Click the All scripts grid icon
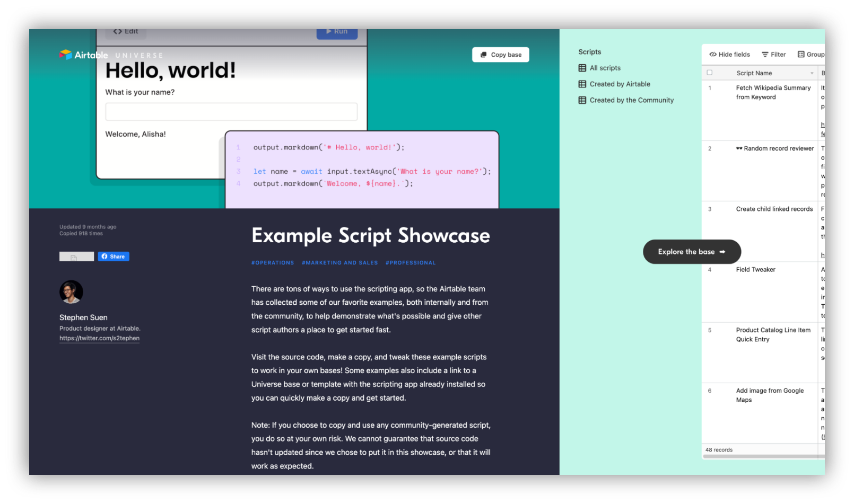The image size is (854, 504). pyautogui.click(x=582, y=68)
